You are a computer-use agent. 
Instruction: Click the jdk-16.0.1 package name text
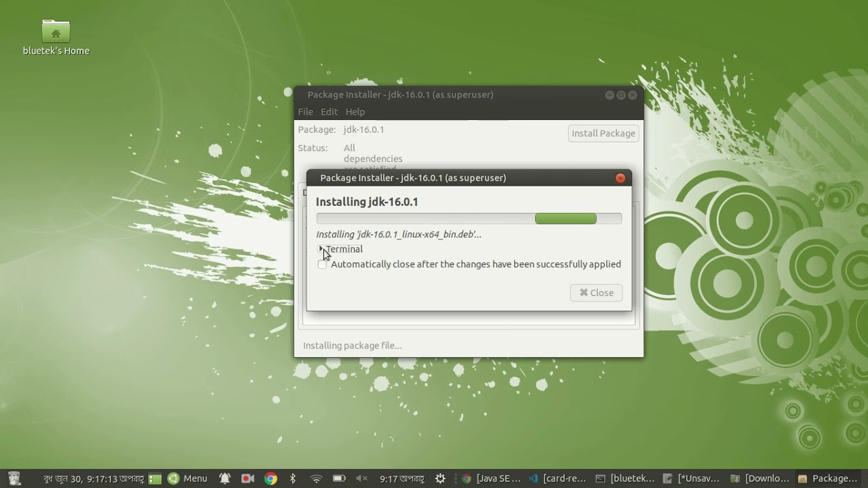tap(363, 129)
